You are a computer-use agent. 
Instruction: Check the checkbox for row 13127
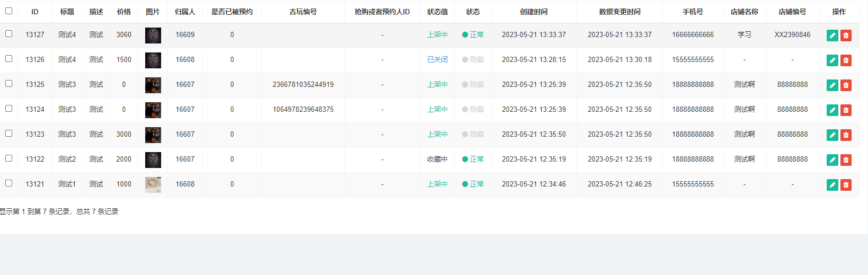[8, 34]
